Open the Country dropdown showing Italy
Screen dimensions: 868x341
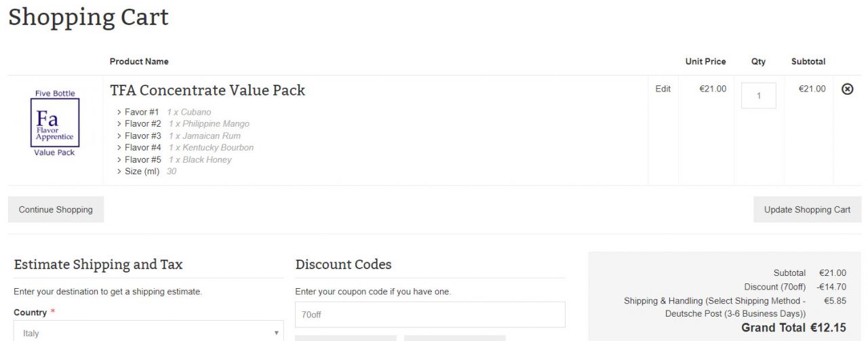(x=149, y=332)
